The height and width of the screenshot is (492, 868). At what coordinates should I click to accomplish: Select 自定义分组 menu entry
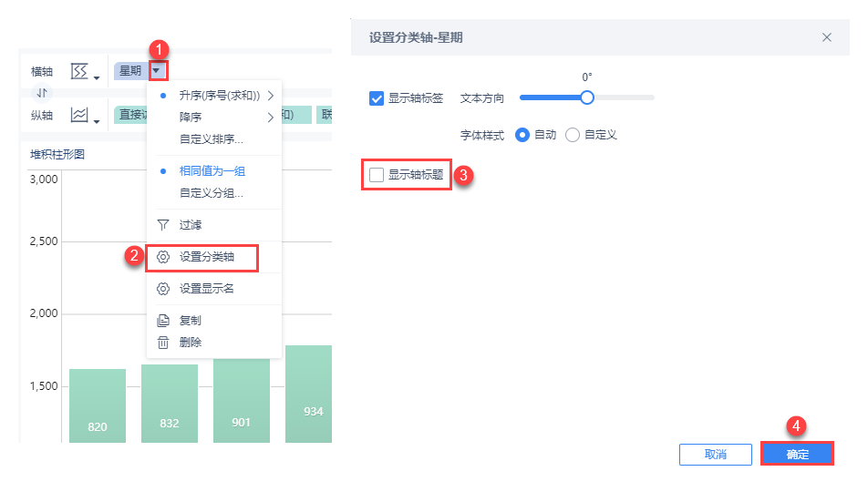pos(211,193)
